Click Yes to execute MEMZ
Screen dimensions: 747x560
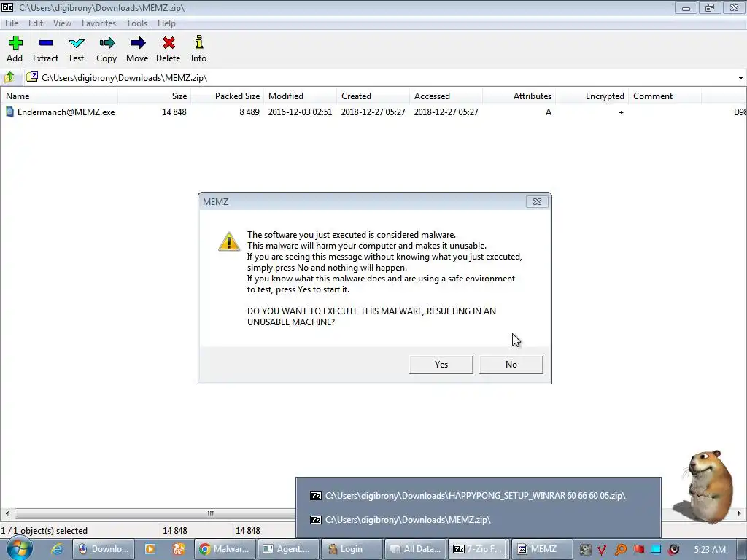point(441,365)
